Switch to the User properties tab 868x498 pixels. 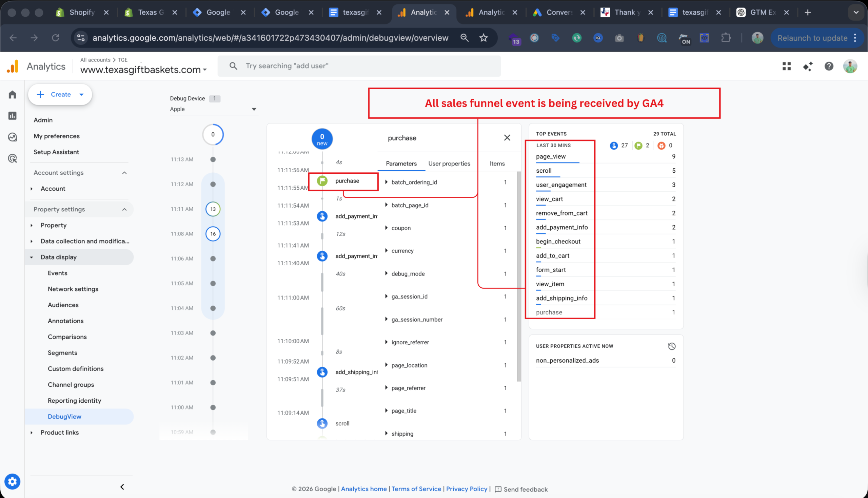pyautogui.click(x=449, y=164)
